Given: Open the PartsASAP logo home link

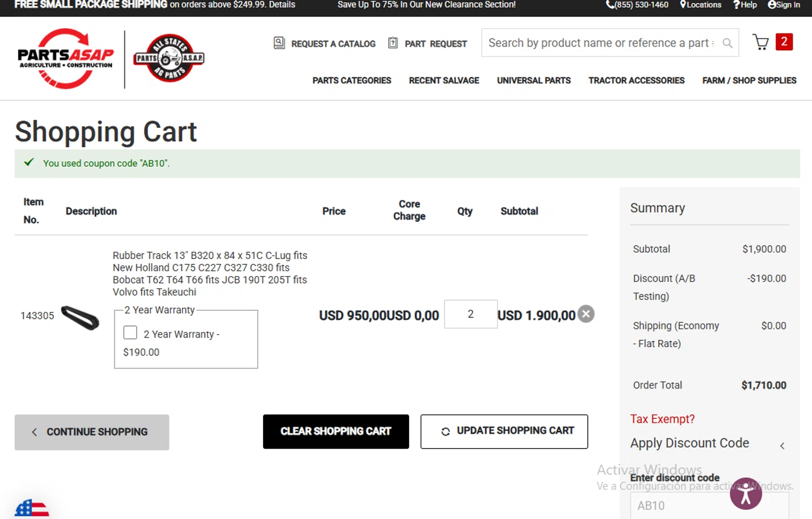Looking at the screenshot, I should coord(66,59).
